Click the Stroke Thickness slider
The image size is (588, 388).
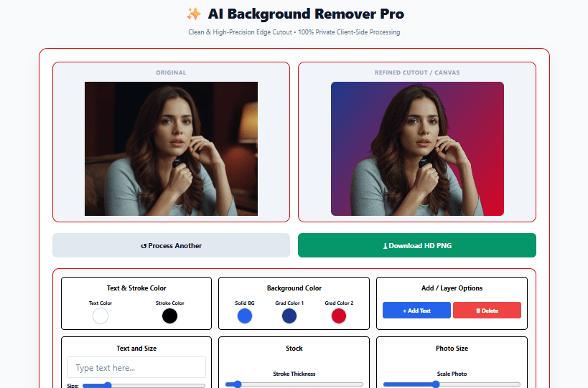pyautogui.click(x=294, y=384)
